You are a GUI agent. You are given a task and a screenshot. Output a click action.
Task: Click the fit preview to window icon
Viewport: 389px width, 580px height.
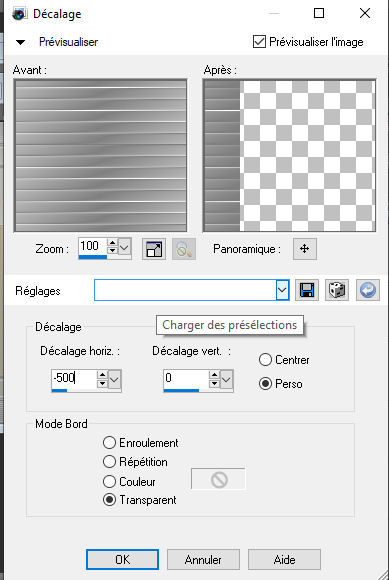click(154, 249)
